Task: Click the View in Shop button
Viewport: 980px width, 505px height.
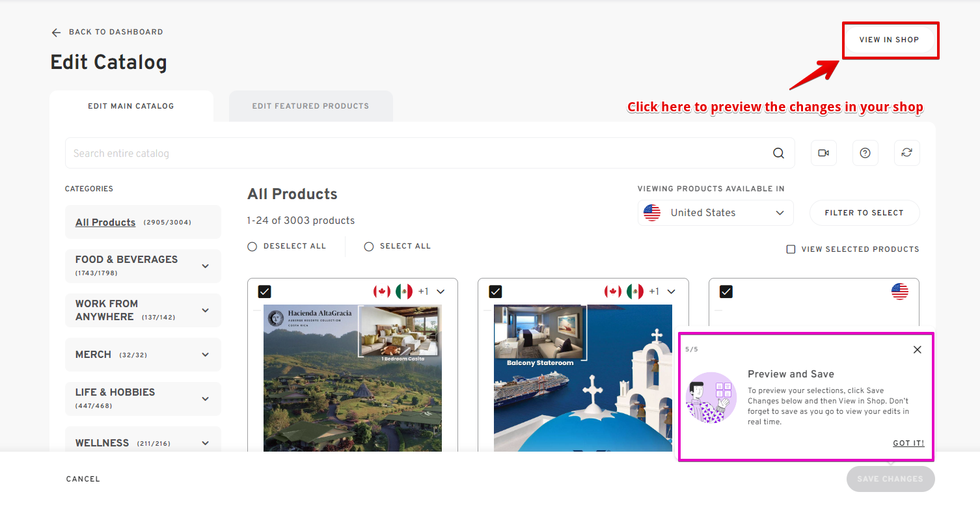Action: (889, 40)
